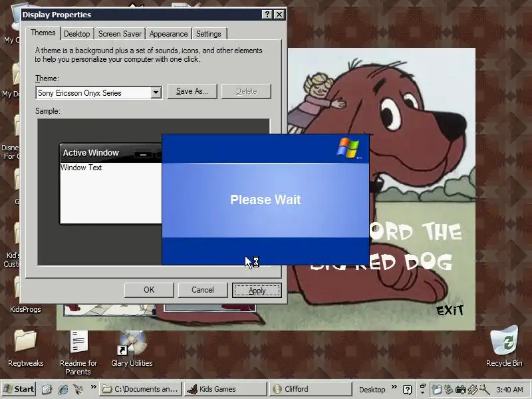The image size is (532, 399).
Task: Switch to the Desktop tab in Display Properties
Action: coord(77,34)
